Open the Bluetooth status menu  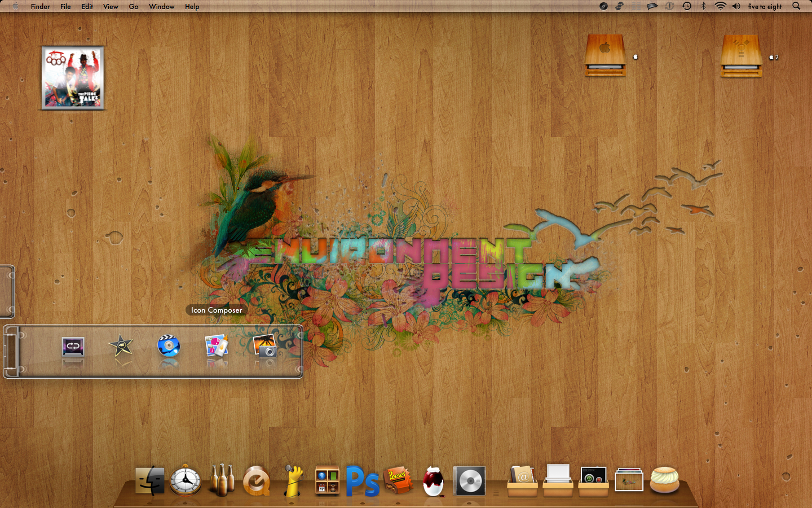pos(703,6)
